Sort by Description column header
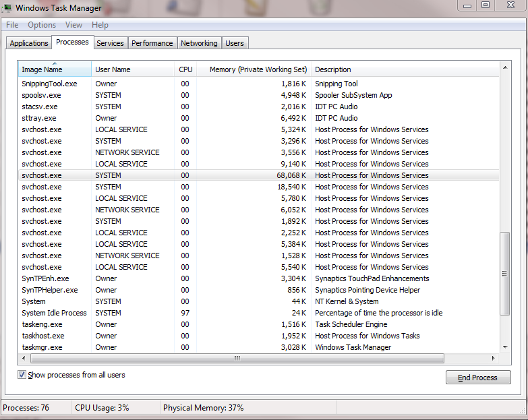The width and height of the screenshot is (528, 420). pyautogui.click(x=405, y=69)
